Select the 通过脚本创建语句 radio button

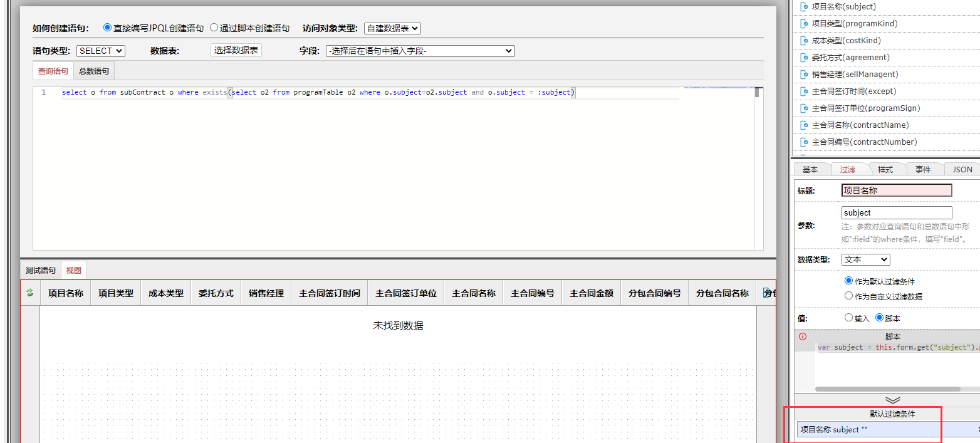click(214, 28)
